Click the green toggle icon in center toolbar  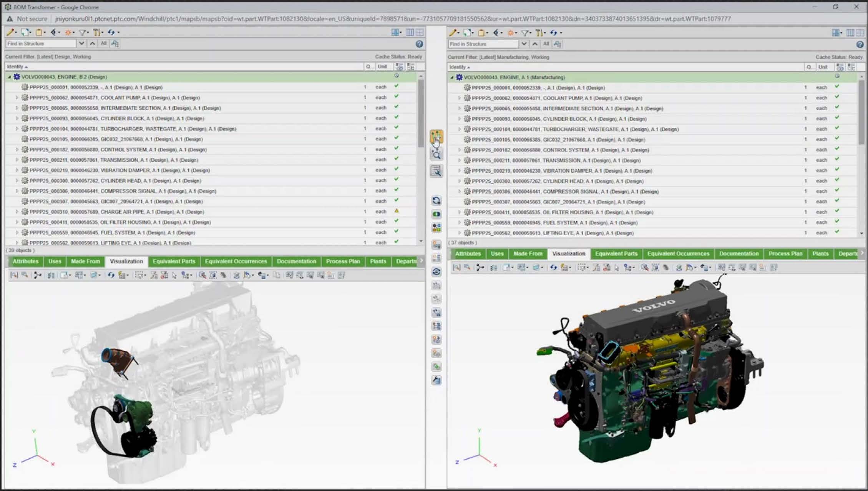[436, 214]
